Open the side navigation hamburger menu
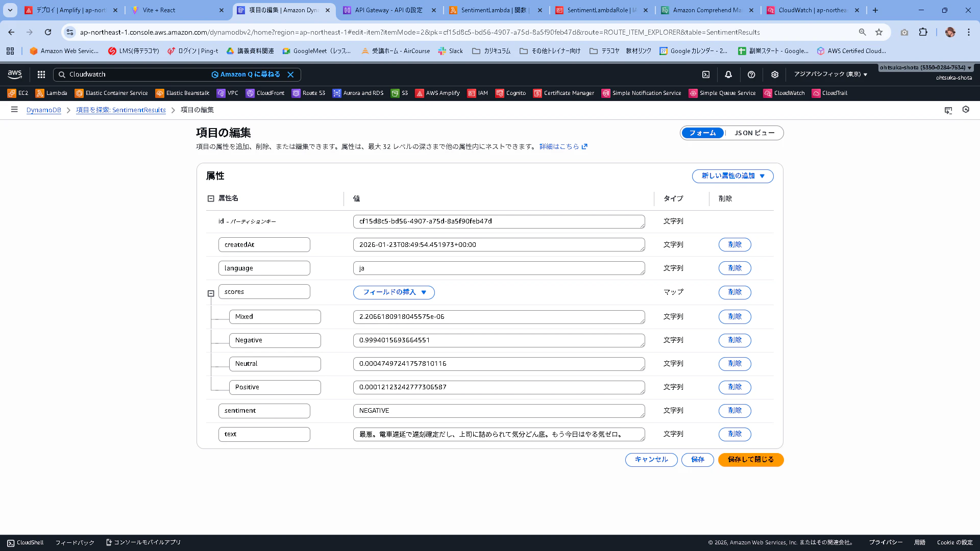This screenshot has width=980, height=551. (x=14, y=110)
